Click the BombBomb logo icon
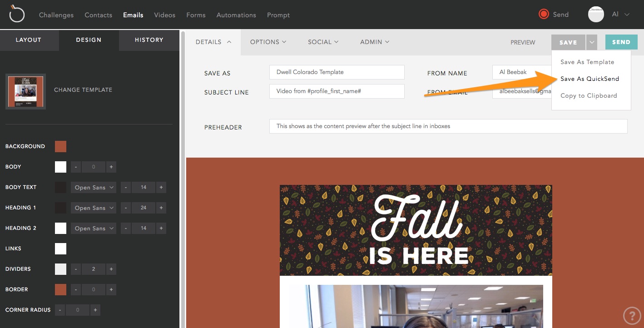This screenshot has width=644, height=328. (17, 15)
